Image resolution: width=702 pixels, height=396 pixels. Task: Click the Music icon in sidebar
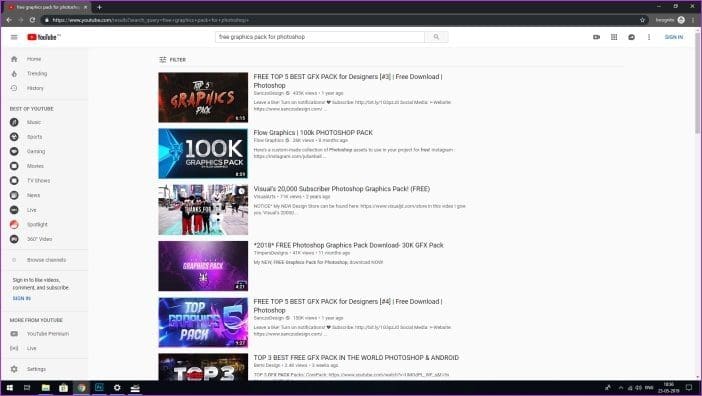click(14, 122)
